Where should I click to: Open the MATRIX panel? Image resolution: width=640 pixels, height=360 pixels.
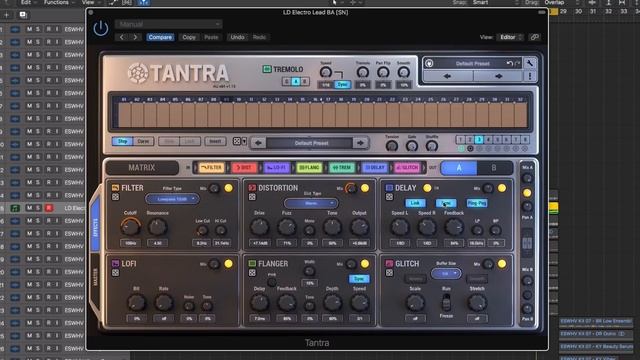(142, 168)
